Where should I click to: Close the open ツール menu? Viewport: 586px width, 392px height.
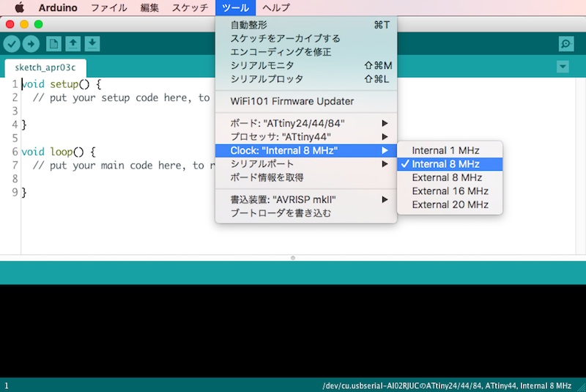(235, 7)
